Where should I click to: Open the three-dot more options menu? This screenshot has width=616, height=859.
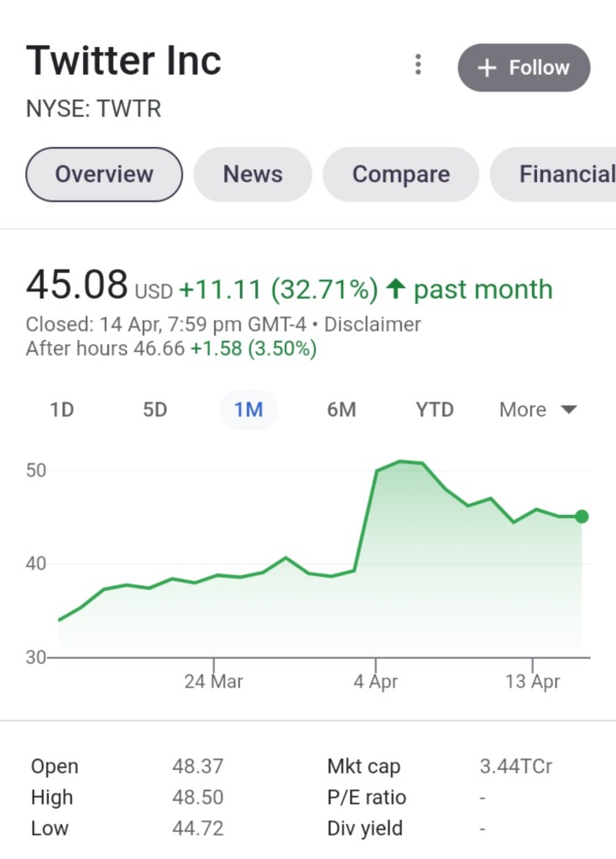(418, 65)
